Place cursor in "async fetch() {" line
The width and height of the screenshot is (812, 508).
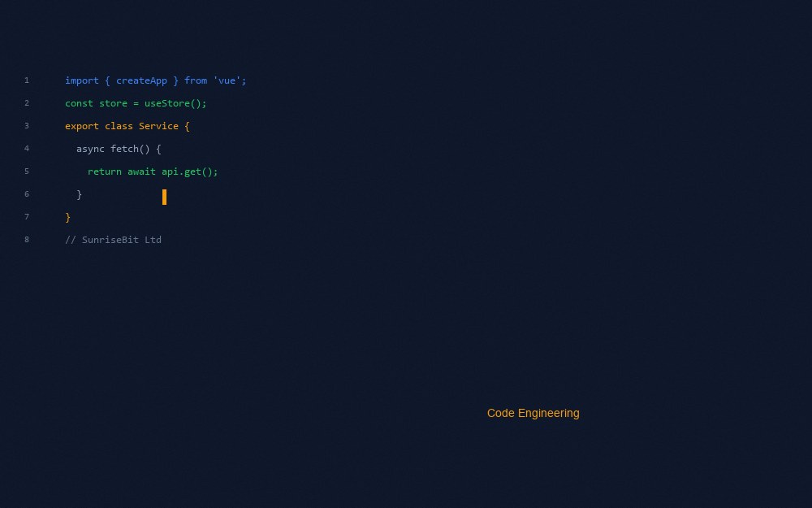point(119,150)
